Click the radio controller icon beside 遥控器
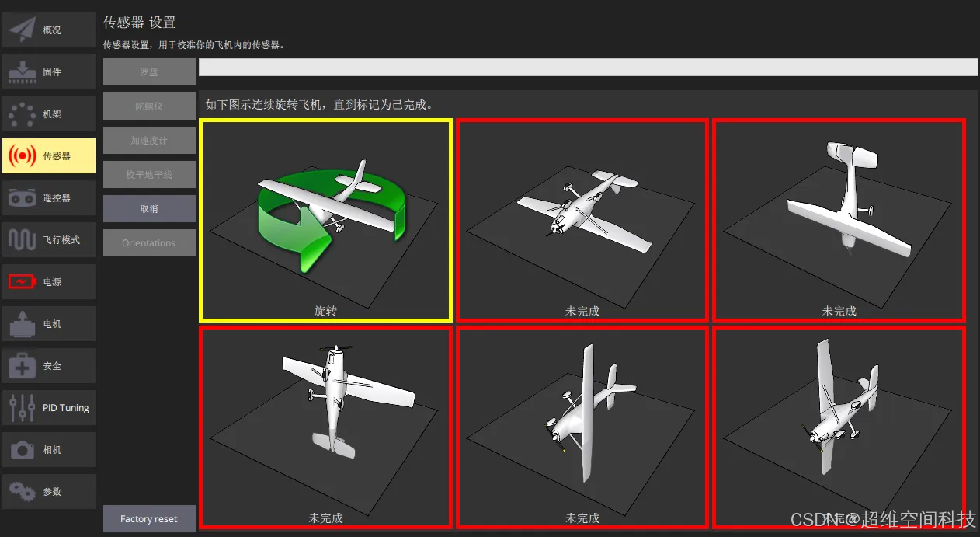980x537 pixels. pos(23,197)
